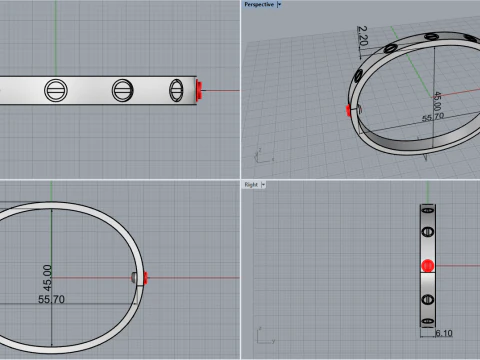Click the Right viewport title label
The image size is (480, 360).
[x=251, y=184]
